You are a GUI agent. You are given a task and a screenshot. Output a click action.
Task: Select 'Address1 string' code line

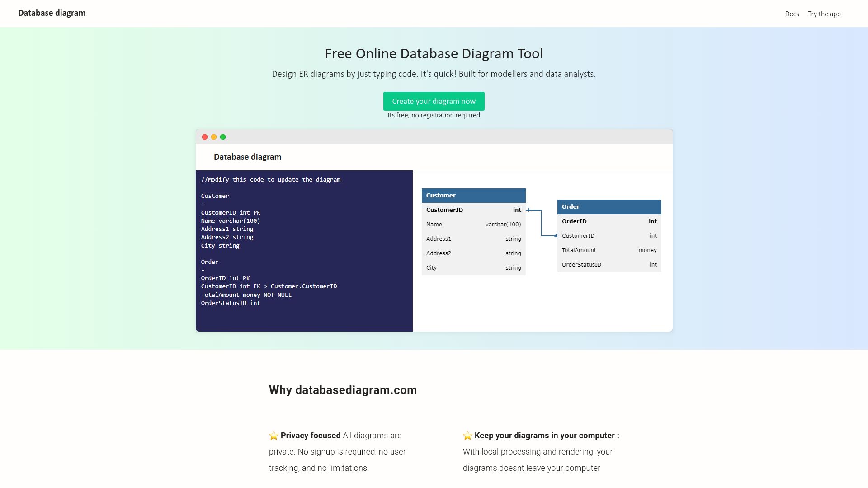227,229
